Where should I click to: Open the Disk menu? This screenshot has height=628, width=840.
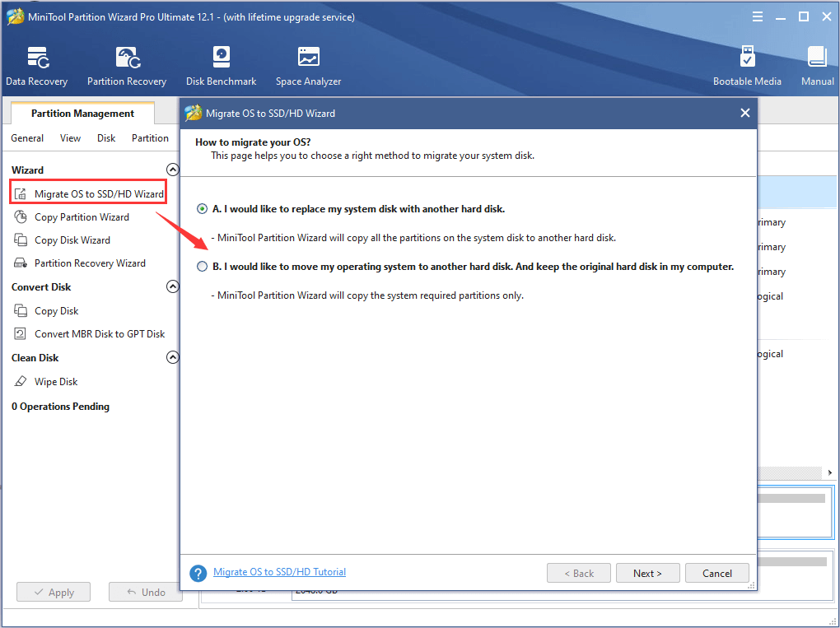[x=106, y=138]
